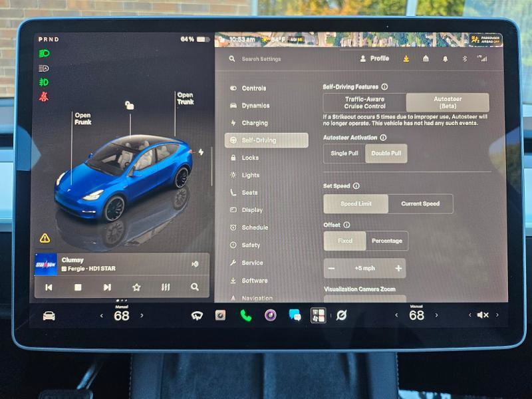This screenshot has height=399, width=532.
Task: Open the Profile selector
Action: tap(374, 59)
